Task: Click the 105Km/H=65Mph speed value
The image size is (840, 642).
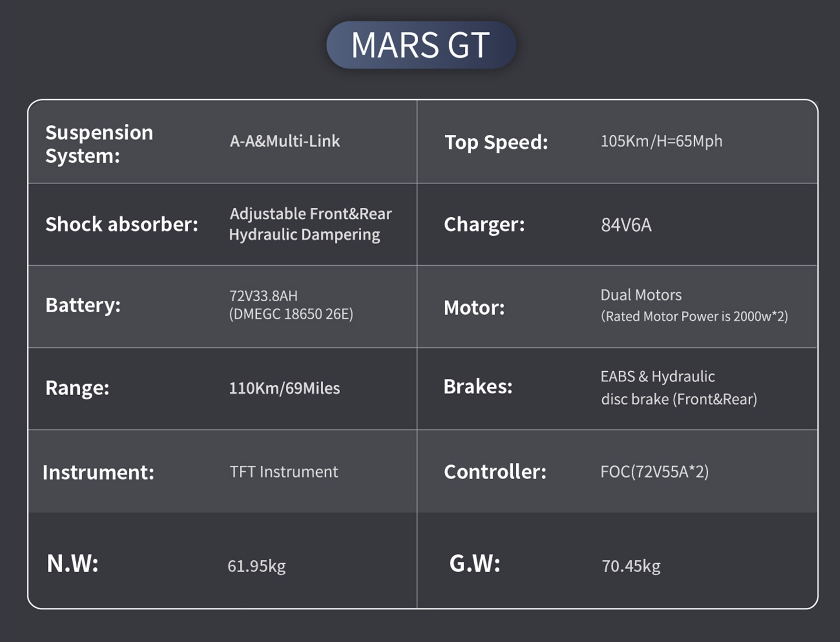Action: 661,141
